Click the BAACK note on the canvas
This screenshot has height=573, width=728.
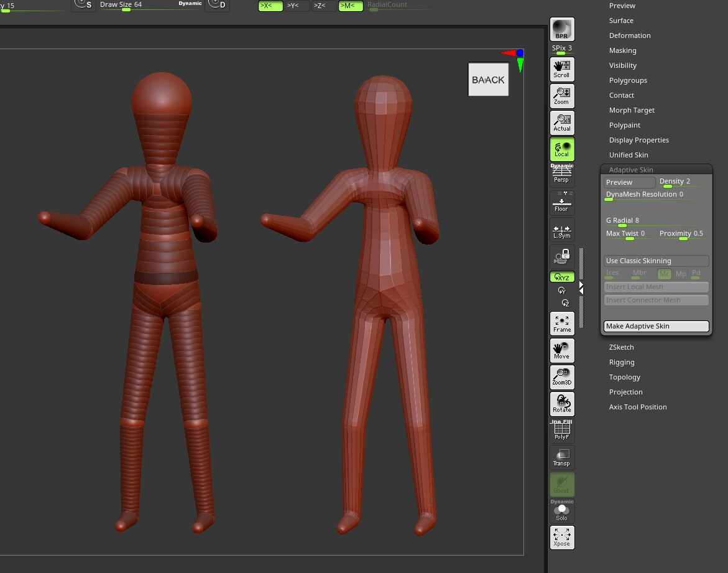[487, 79]
